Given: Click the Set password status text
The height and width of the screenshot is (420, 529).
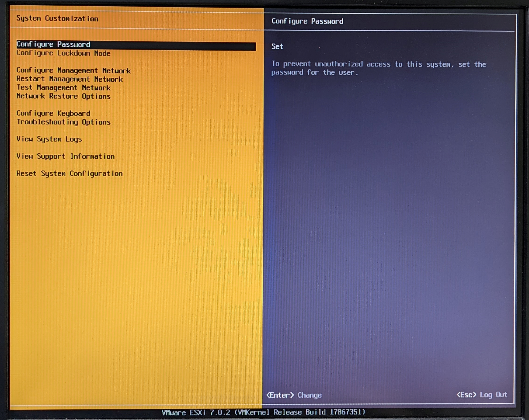Looking at the screenshot, I should tap(277, 47).
